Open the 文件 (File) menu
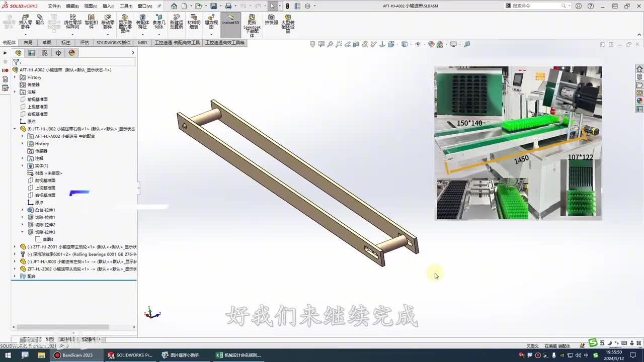Screen dimensions: 644x362 tap(54, 6)
